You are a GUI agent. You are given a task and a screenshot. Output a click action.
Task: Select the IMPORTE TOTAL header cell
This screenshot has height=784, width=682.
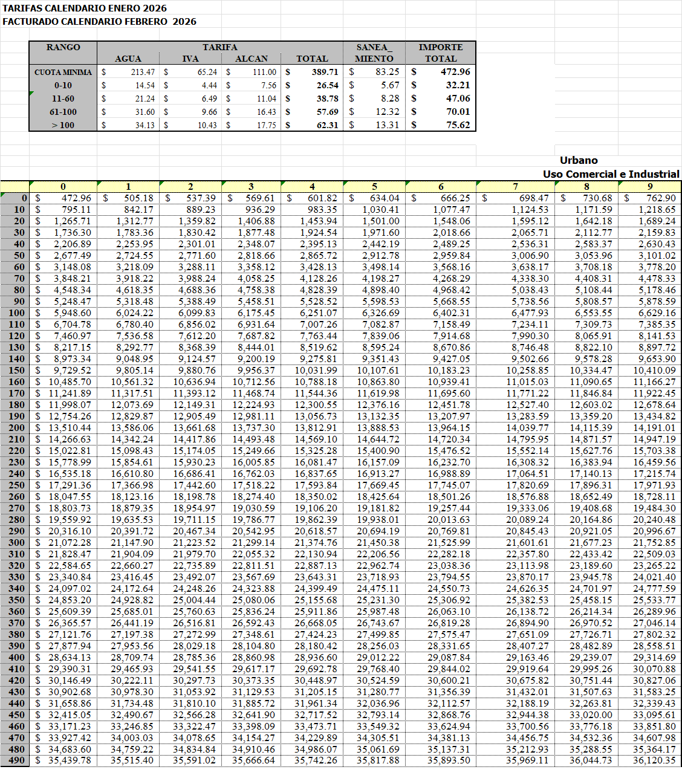441,53
